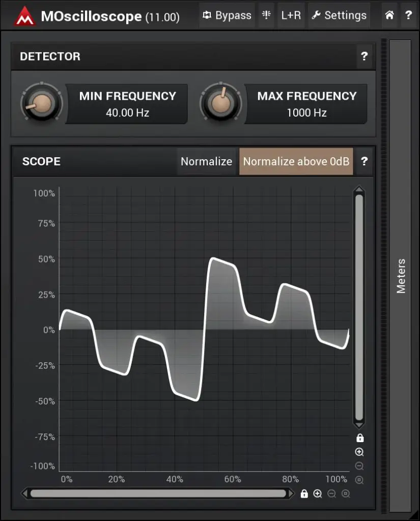Open the L+R channel mode selector
This screenshot has width=420, height=521.
[x=291, y=15]
